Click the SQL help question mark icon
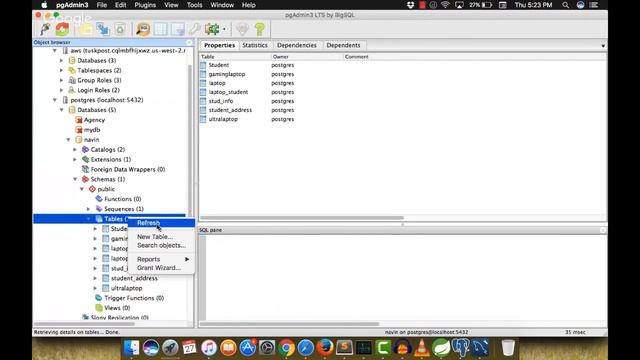 click(x=260, y=29)
